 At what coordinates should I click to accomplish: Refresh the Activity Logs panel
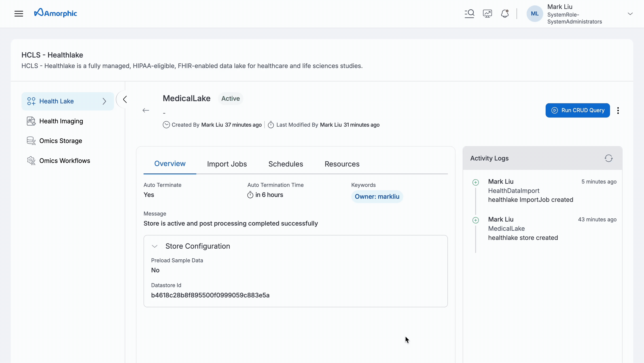[608, 158]
